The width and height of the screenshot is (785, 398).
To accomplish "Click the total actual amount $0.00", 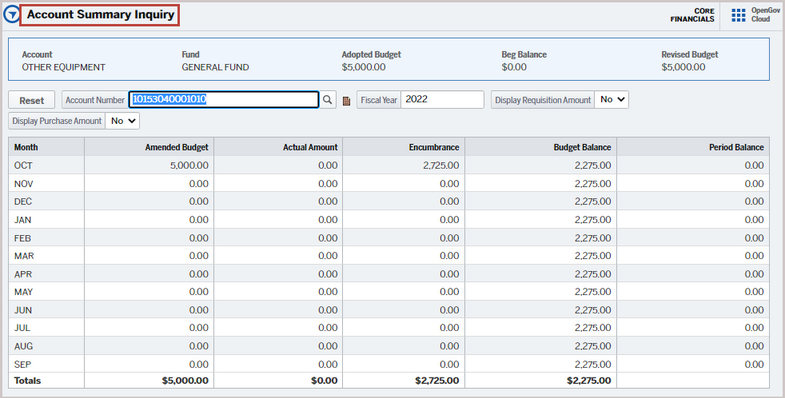I will (x=324, y=380).
